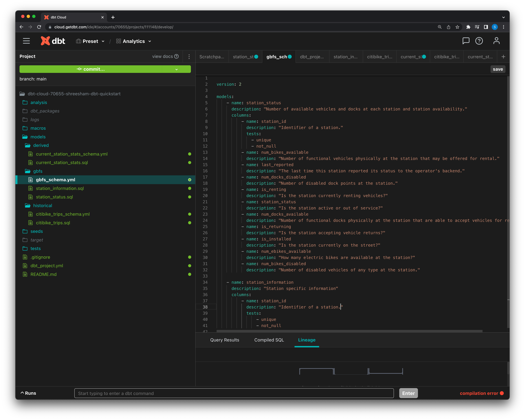Screen dimensions: 525x420
Task: Open the Analytics project dropdown
Action: point(134,41)
